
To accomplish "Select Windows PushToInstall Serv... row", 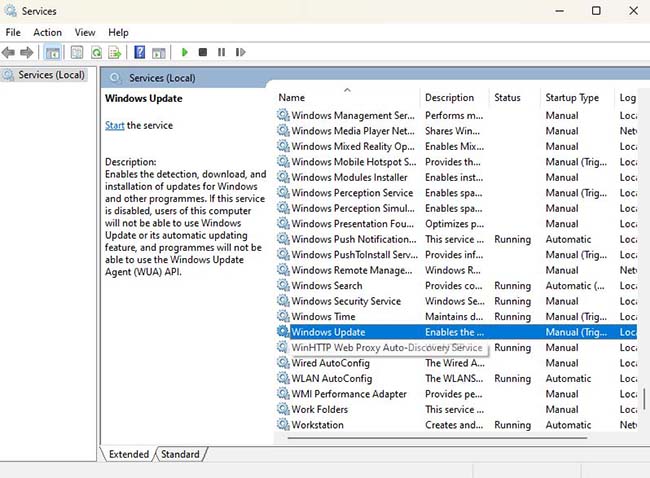I will tap(456, 255).
